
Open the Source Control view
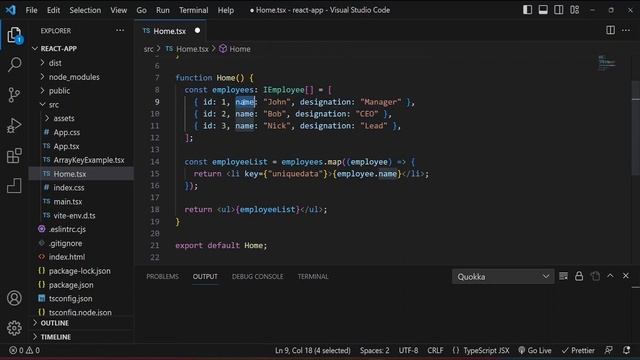pos(14,95)
